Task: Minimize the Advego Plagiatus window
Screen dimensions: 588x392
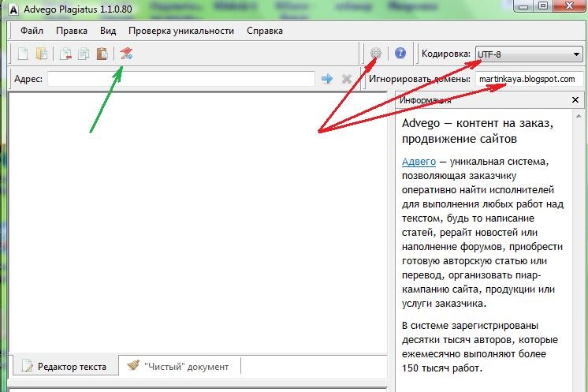Action: point(524,6)
